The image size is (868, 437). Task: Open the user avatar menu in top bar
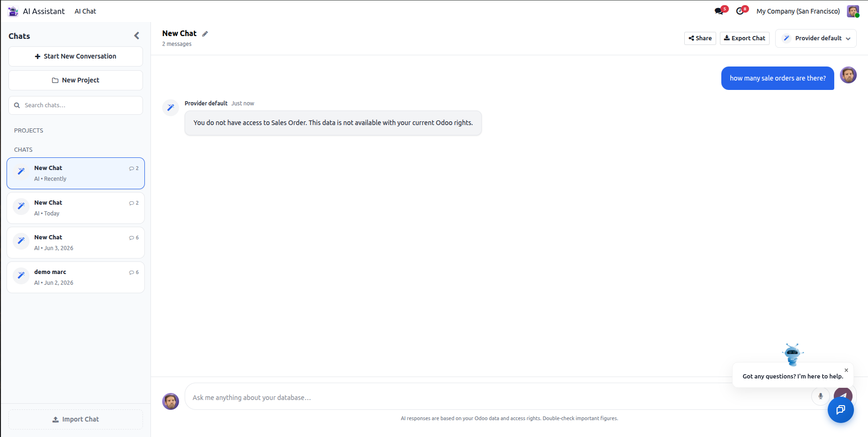[853, 11]
